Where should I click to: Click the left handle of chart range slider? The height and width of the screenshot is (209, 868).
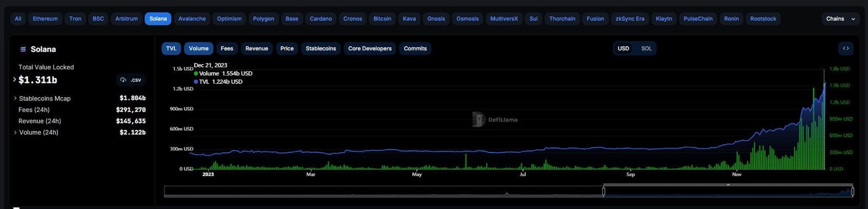pos(603,192)
